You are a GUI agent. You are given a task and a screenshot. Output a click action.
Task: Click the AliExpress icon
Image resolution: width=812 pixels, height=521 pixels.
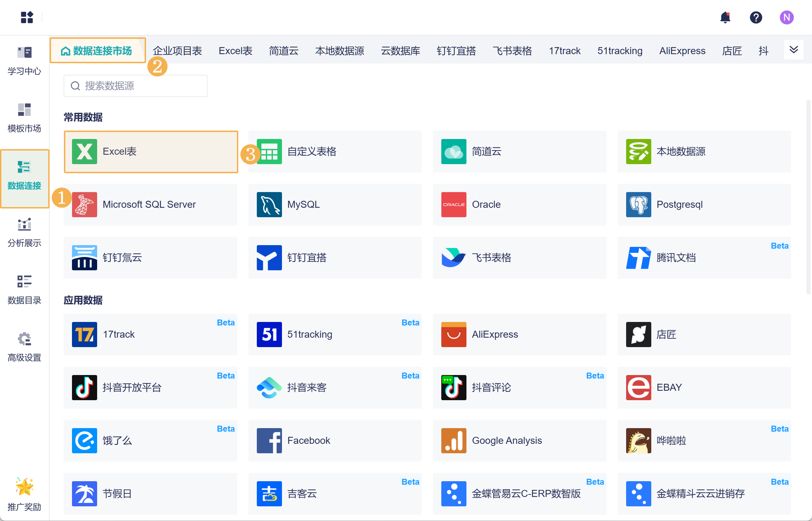[454, 335]
